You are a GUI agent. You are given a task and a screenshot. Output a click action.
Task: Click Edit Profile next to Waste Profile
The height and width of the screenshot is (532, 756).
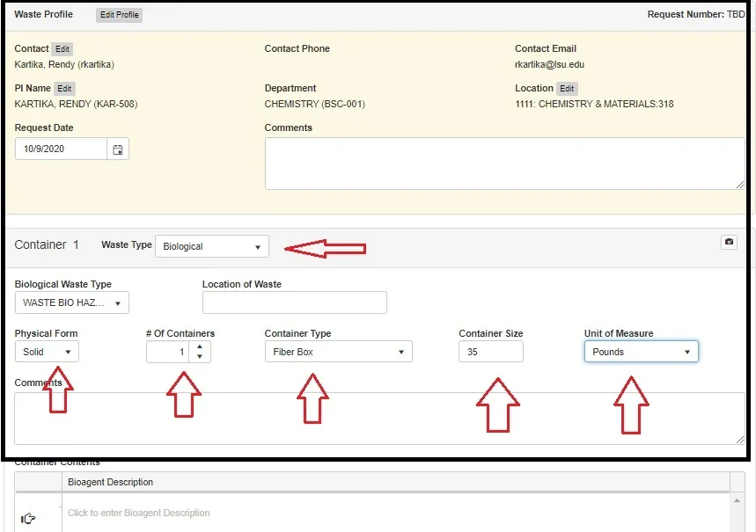(x=118, y=14)
